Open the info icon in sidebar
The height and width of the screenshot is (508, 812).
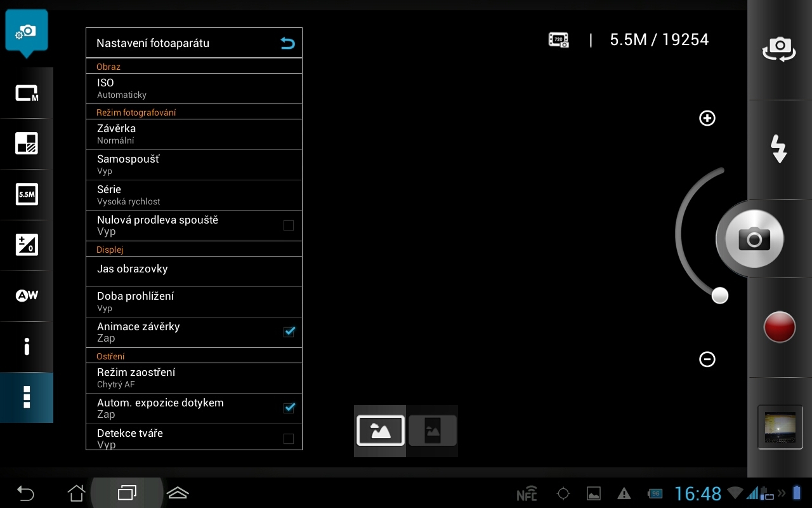click(26, 347)
